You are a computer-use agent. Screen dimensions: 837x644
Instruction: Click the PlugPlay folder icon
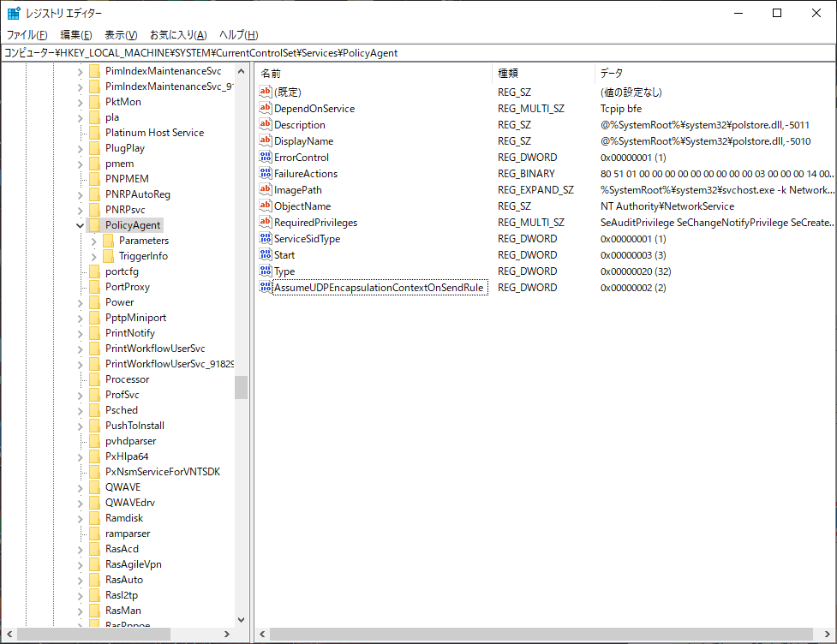click(x=94, y=148)
